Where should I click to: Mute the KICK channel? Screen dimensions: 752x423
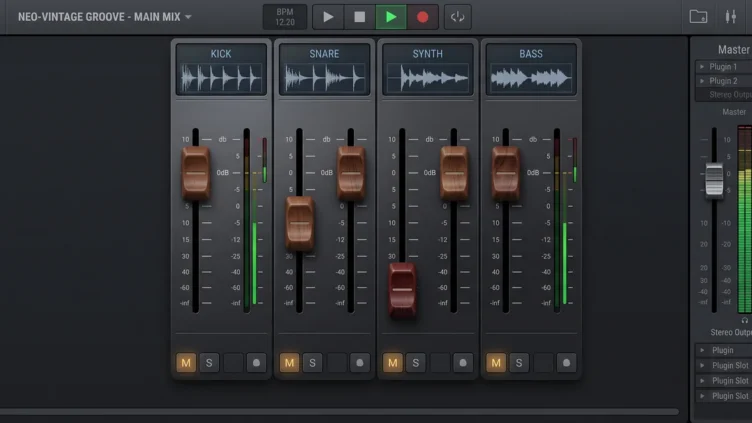pos(186,363)
